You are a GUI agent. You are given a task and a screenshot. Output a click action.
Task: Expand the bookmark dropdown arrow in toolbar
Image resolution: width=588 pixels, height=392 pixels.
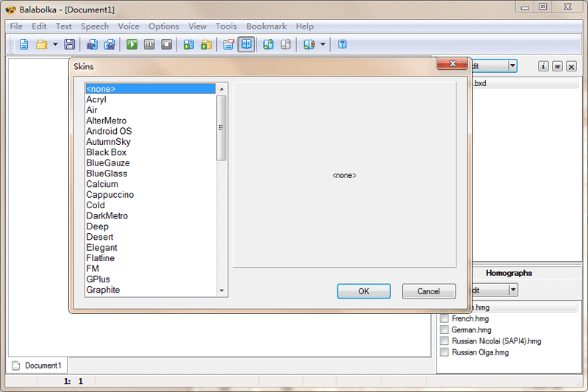coord(323,45)
